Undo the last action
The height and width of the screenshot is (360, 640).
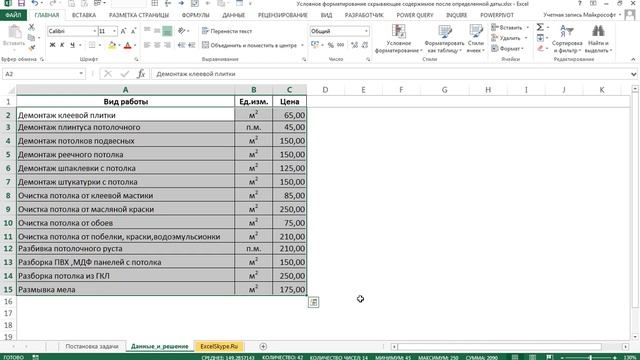tap(35, 4)
